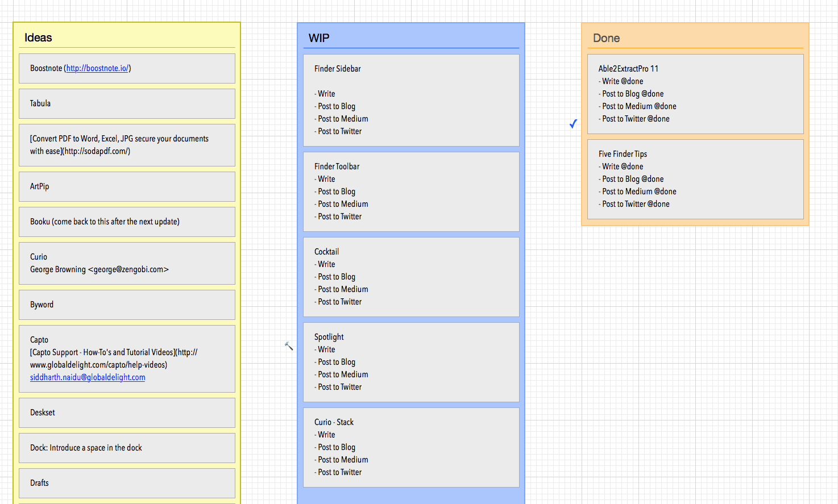Click the Able2ExtractPro 11 card title
The width and height of the screenshot is (838, 504).
click(628, 69)
